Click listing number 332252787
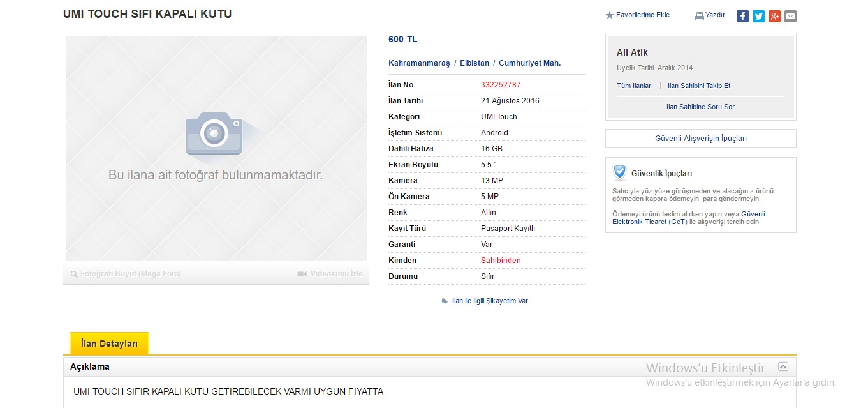The image size is (868, 408). coord(501,85)
